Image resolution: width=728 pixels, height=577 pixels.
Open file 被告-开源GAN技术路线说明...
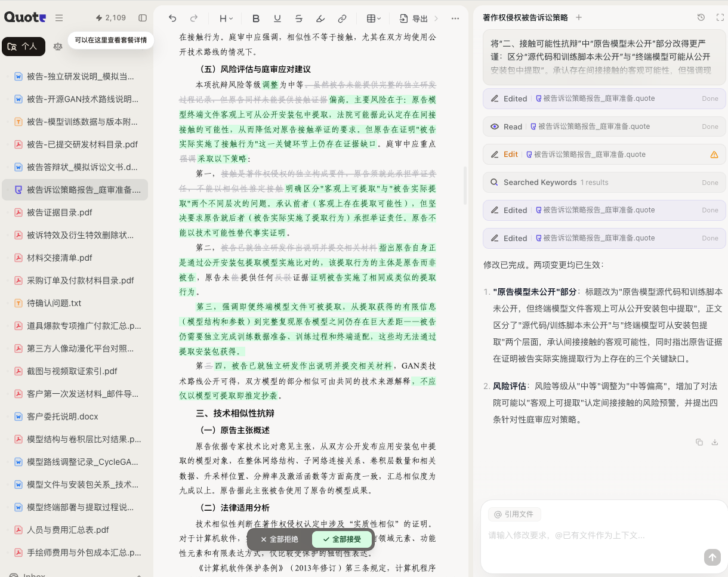point(75,99)
